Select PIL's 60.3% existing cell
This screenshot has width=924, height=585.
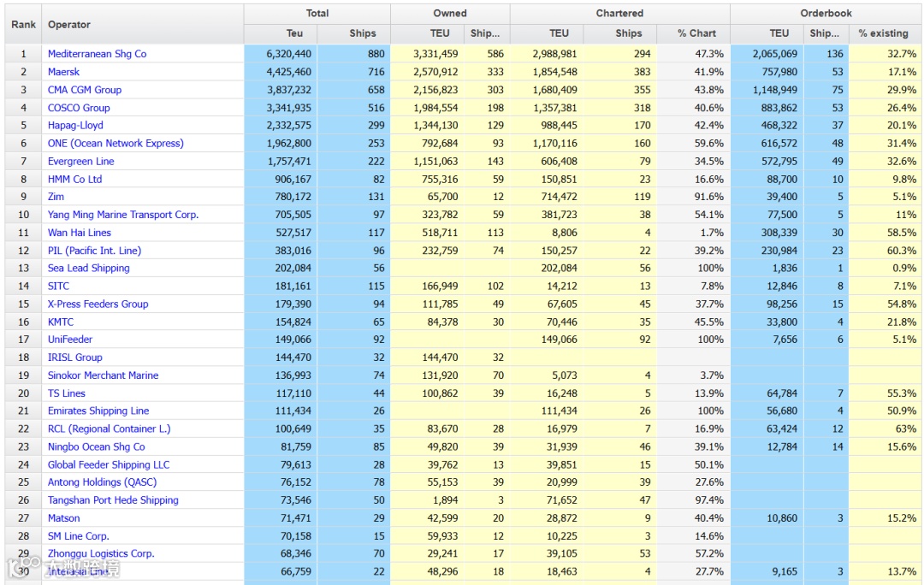click(x=885, y=251)
